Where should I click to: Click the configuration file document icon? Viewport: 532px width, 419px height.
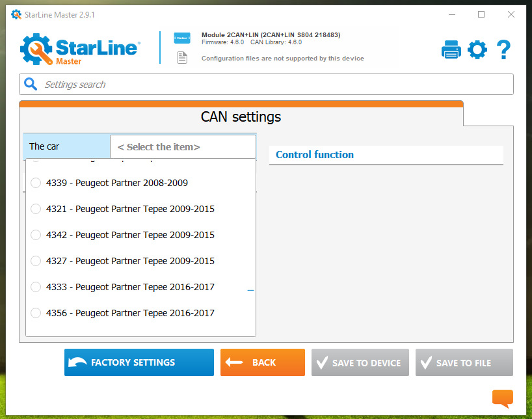(182, 57)
